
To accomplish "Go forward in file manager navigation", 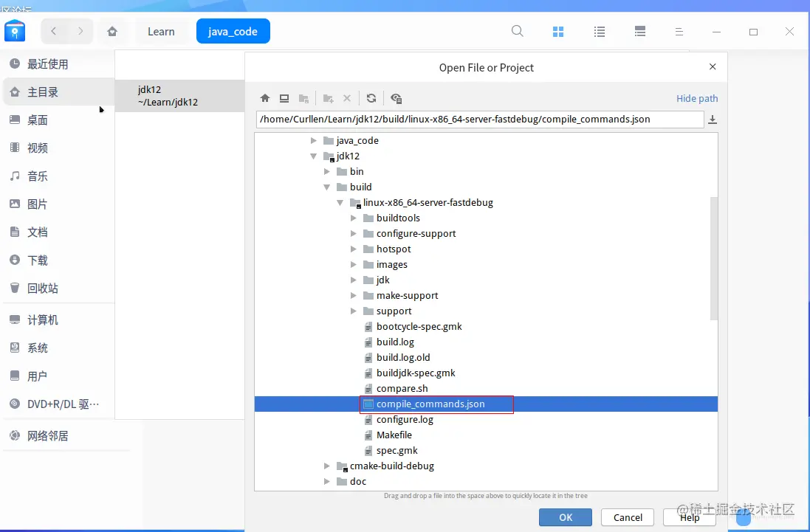I will point(80,31).
